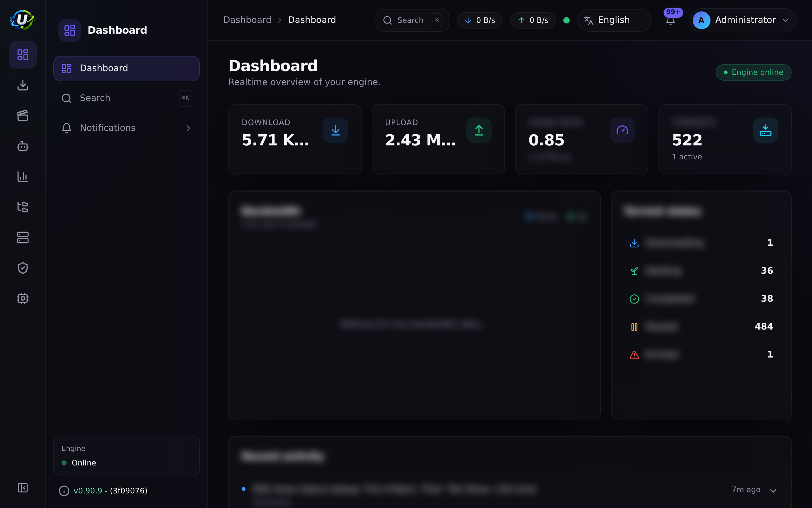Open the clapperboard media icon in left rail
812x508 pixels.
(23, 116)
